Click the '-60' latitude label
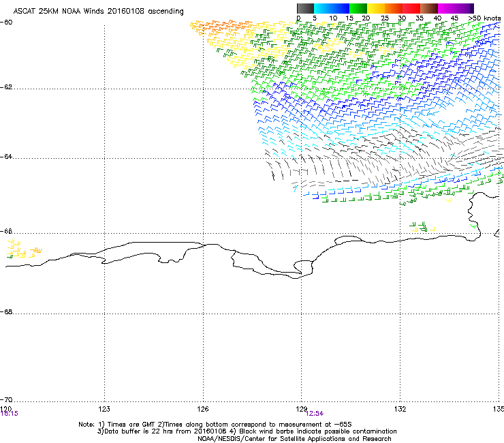This screenshot has height=443, width=504. click(6, 22)
